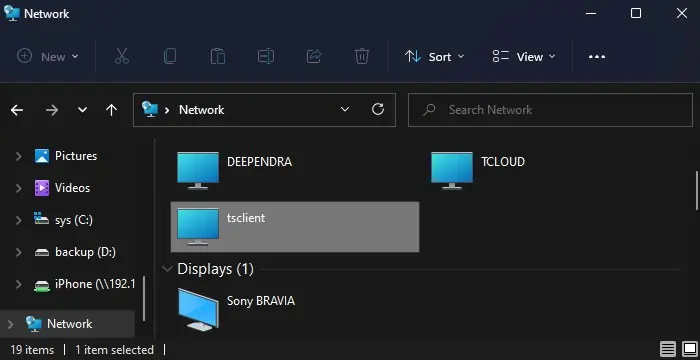Open recent locations chevron dropdown
700x360 pixels.
pyautogui.click(x=82, y=110)
